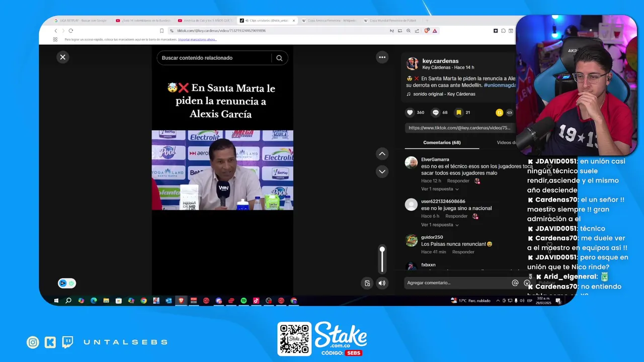The image size is (644, 362).
Task: Click the address bar URL
Action: 221,31
